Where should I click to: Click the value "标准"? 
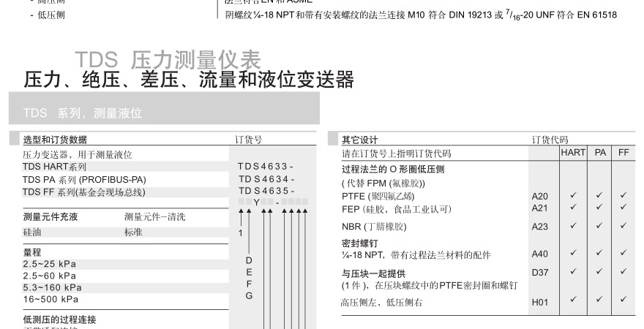click(133, 232)
